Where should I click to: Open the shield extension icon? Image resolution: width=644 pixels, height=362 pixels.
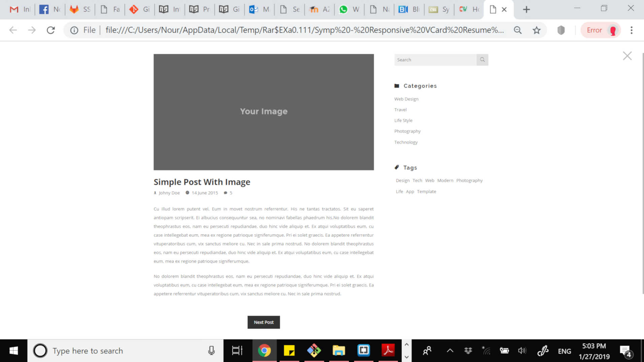click(x=561, y=30)
